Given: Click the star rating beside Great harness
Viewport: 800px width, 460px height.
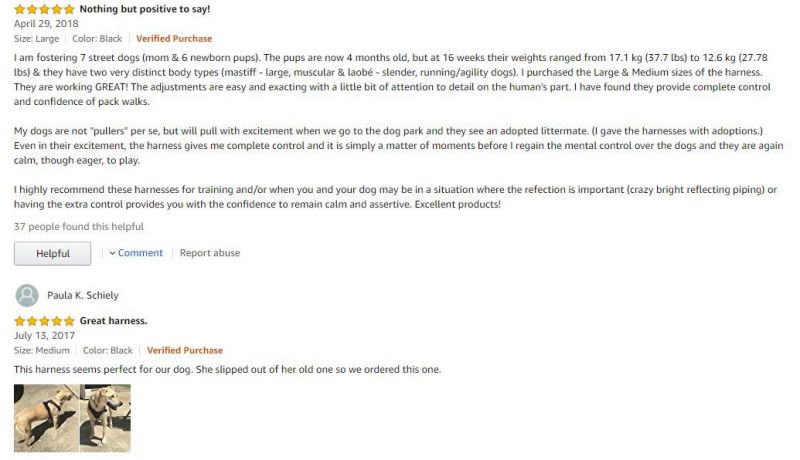Looking at the screenshot, I should 44,321.
